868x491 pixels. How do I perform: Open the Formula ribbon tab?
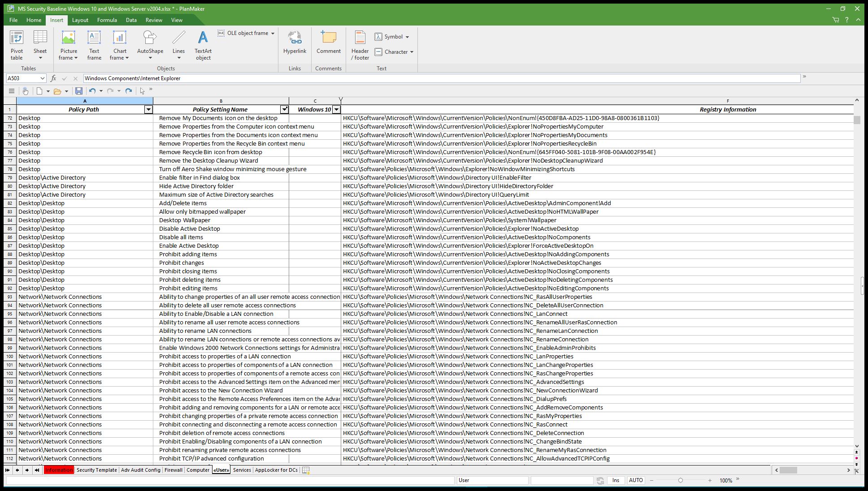[x=107, y=20]
